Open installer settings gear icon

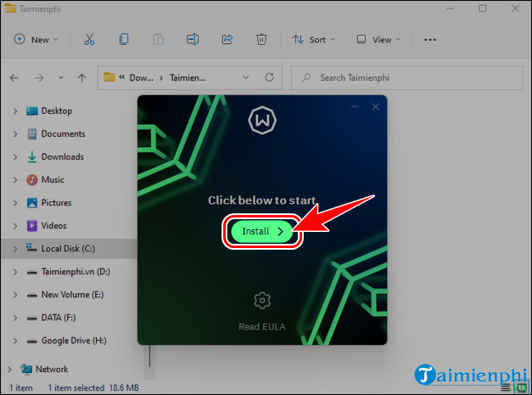click(x=262, y=300)
